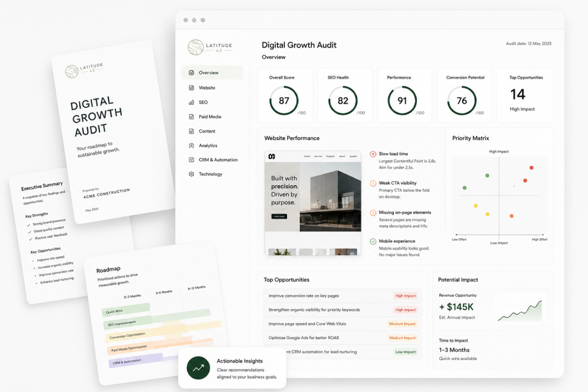
Task: Click the 'Audit date: 12 May 2025' text
Action: [x=529, y=44]
